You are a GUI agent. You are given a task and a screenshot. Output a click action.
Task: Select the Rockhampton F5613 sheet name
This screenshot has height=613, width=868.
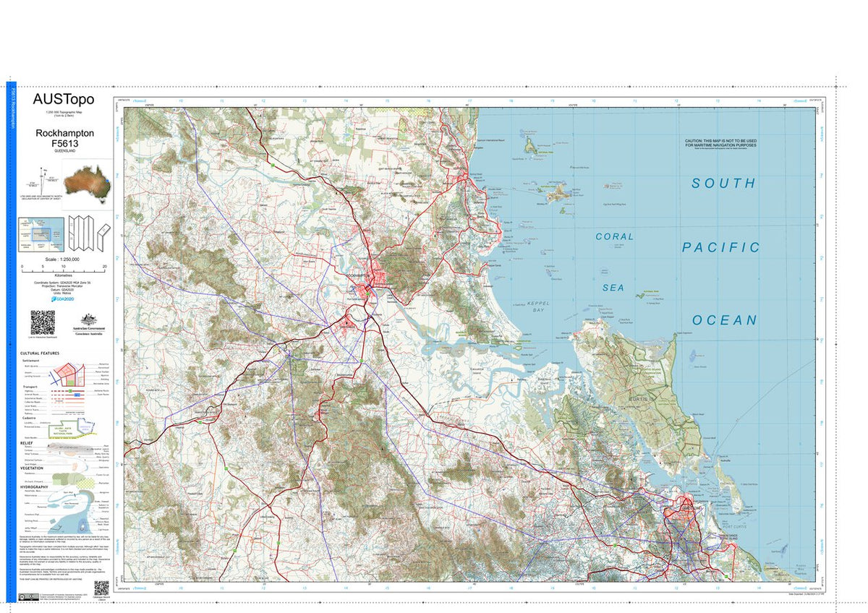click(x=64, y=139)
